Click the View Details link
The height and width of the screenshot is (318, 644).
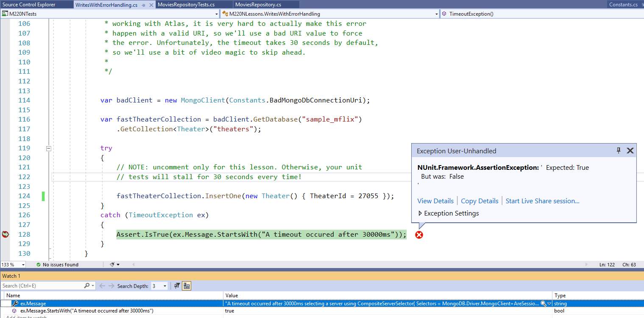pyautogui.click(x=435, y=201)
